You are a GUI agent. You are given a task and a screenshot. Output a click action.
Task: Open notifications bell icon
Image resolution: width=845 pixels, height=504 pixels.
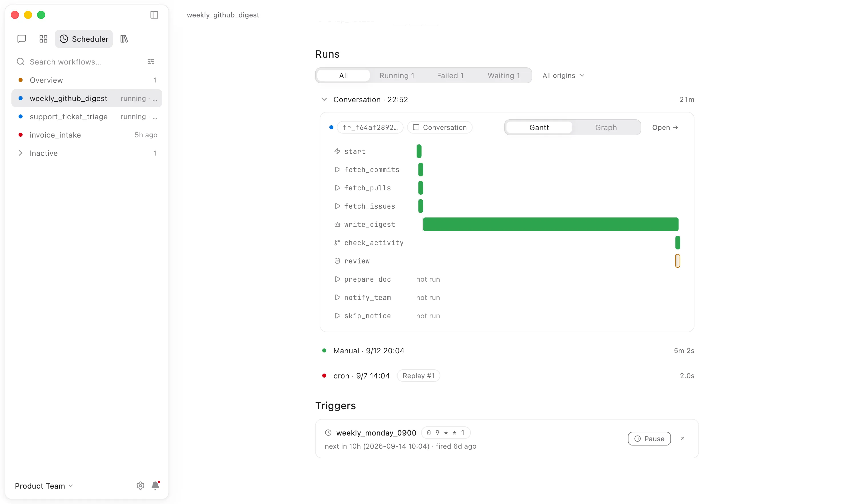(155, 486)
